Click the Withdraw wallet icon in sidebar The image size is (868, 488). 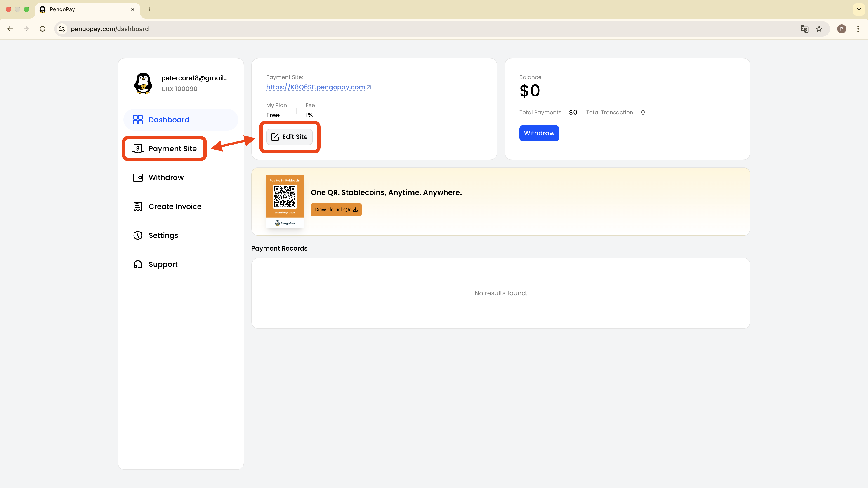coord(138,178)
